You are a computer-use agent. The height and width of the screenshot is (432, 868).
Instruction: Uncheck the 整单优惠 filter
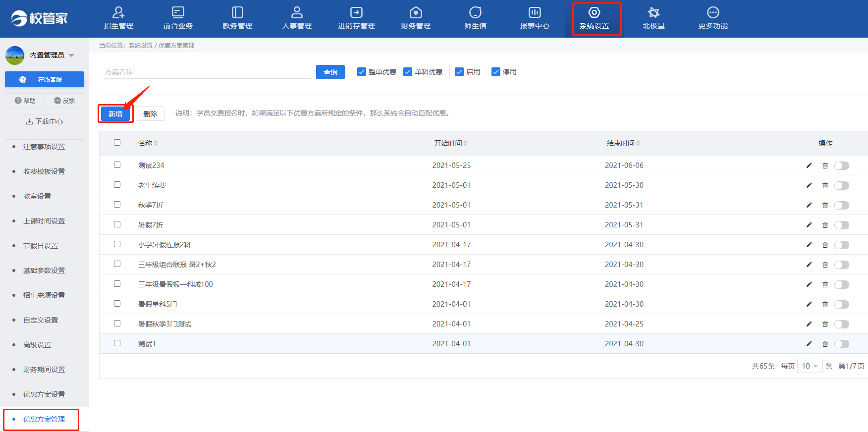362,72
